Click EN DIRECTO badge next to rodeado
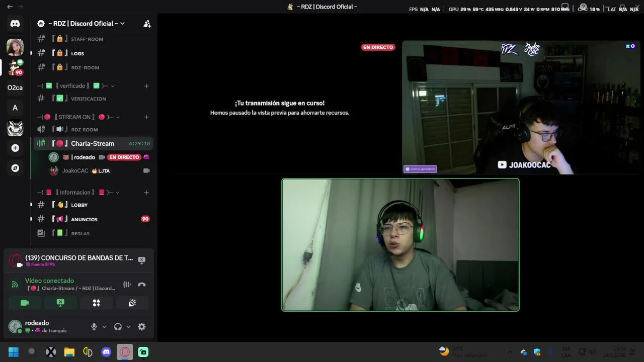This screenshot has height=362, width=644. pyautogui.click(x=124, y=157)
